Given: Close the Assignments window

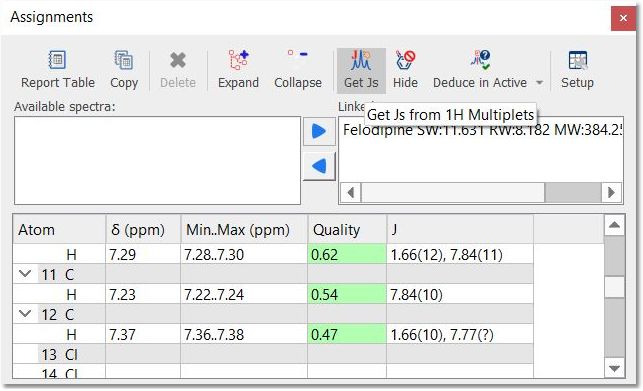Looking at the screenshot, I should pos(623,18).
